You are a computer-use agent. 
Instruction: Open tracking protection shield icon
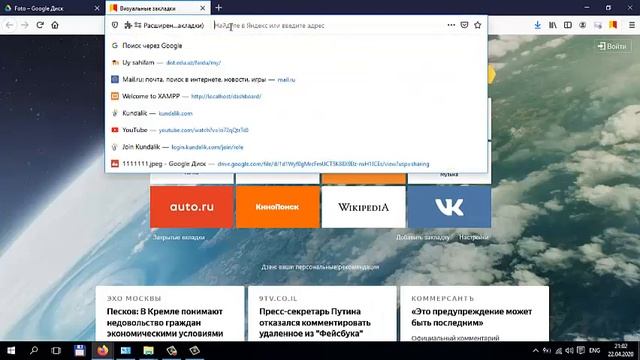click(x=115, y=25)
